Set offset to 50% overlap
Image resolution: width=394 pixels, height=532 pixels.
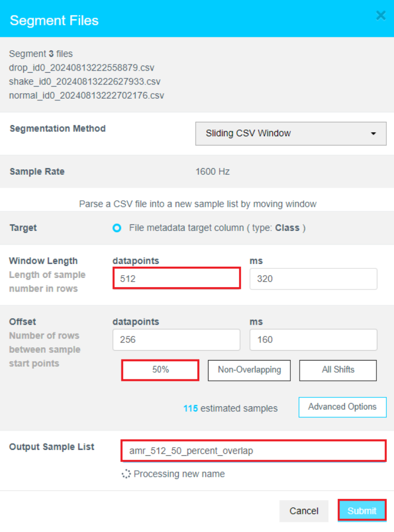tap(160, 370)
